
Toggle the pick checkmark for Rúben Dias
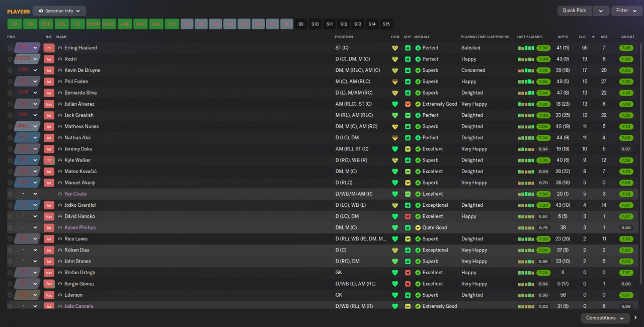click(10, 250)
